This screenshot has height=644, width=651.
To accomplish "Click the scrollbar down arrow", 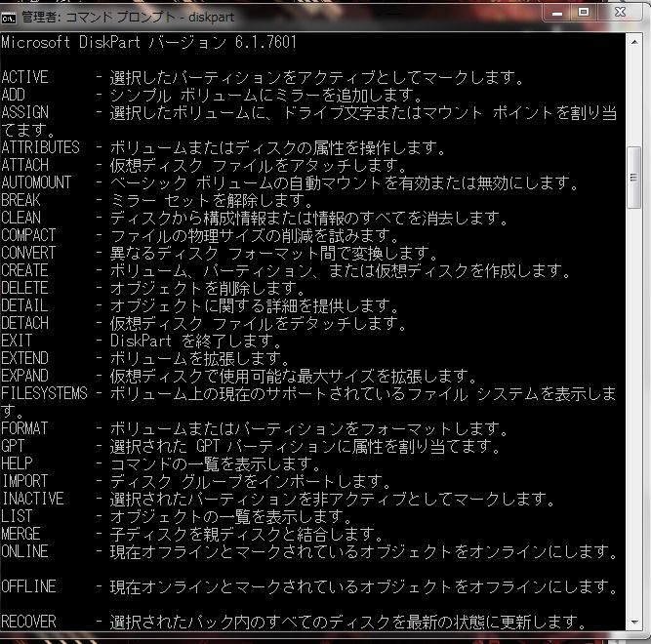I will (634, 622).
